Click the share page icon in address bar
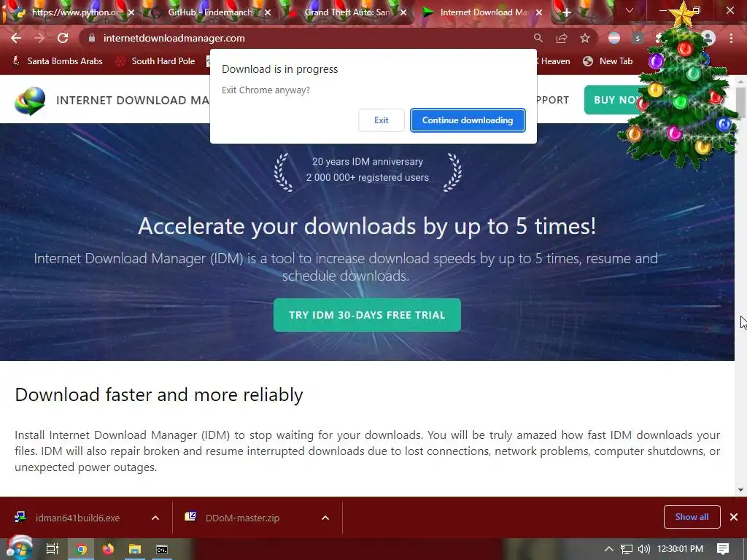747x560 pixels. point(562,38)
